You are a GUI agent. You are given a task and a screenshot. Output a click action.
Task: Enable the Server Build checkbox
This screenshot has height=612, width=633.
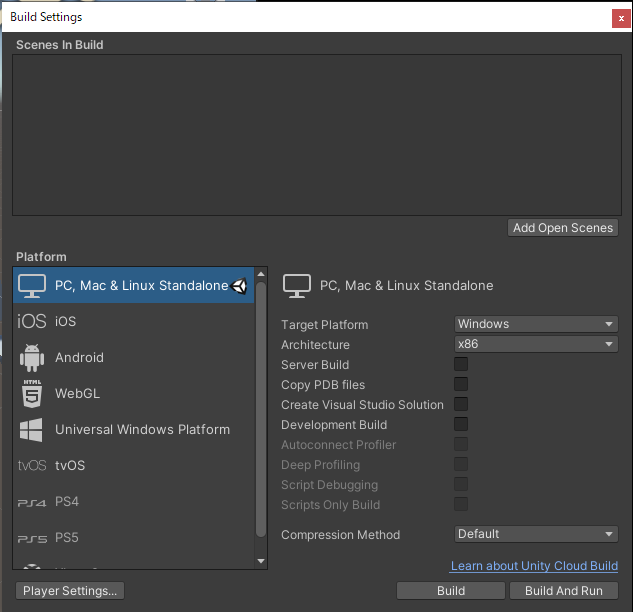click(x=461, y=364)
